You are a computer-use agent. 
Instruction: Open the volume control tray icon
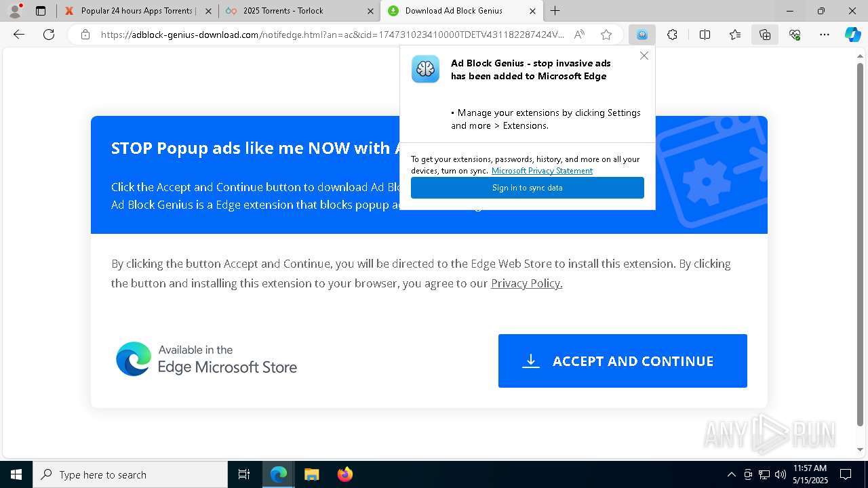[x=780, y=474]
